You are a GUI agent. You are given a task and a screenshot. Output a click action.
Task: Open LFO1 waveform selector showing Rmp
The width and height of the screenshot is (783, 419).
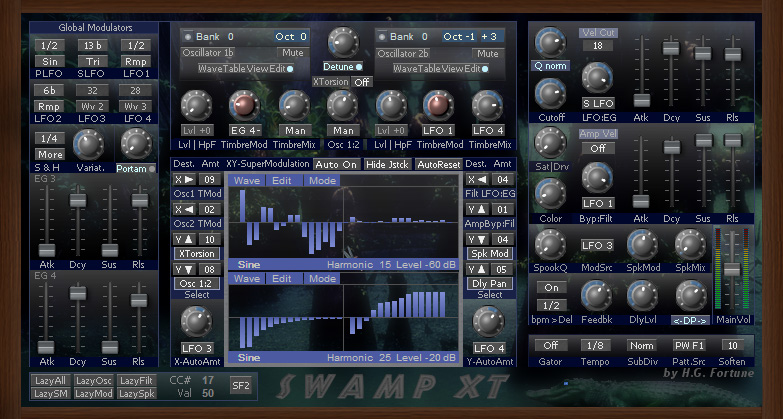pos(136,61)
